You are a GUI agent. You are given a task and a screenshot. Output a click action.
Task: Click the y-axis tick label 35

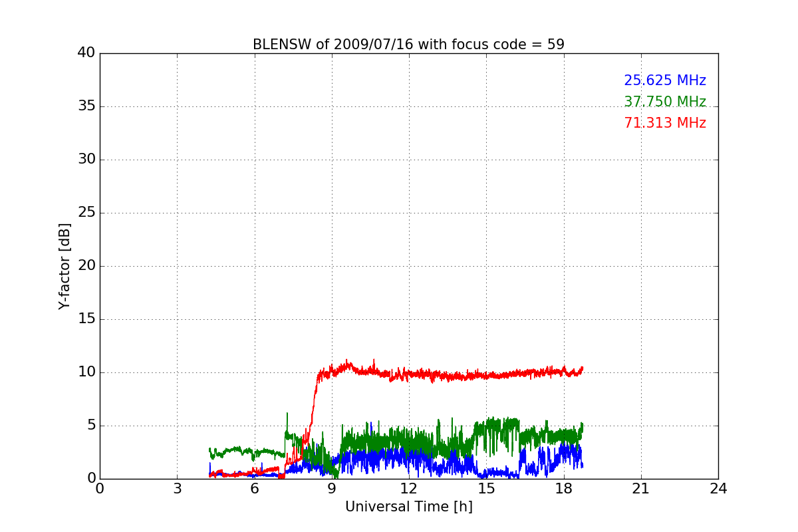click(86, 106)
